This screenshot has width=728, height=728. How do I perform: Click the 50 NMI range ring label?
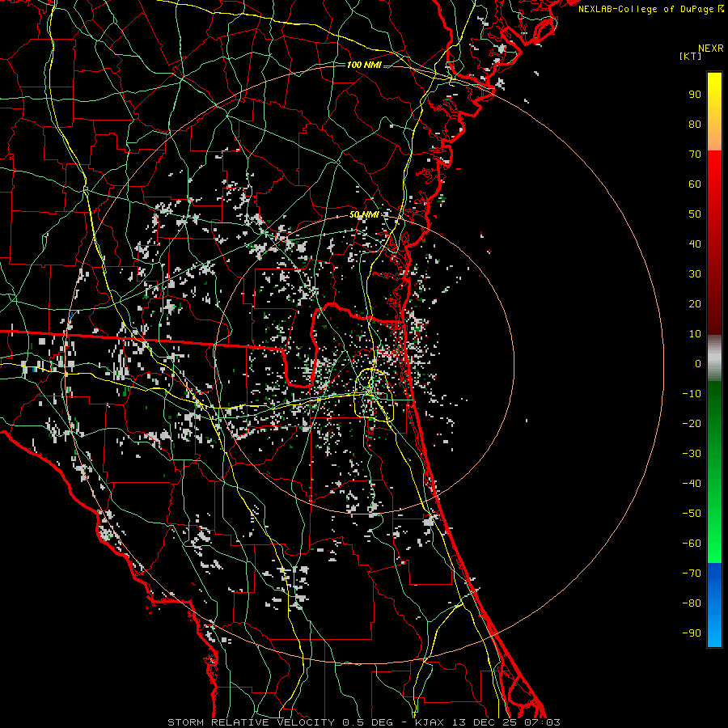(364, 214)
